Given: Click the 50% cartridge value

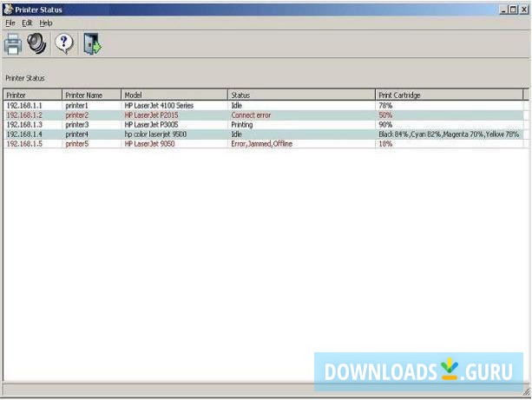Looking at the screenshot, I should point(385,115).
